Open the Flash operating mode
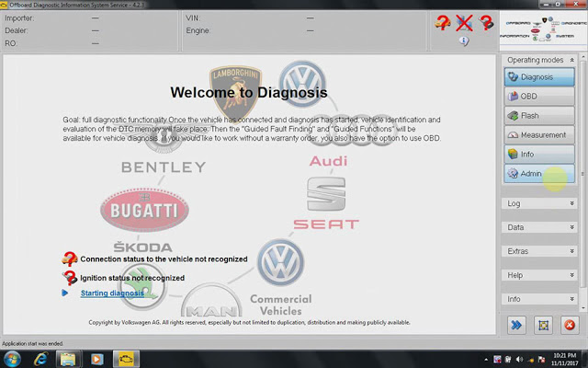This screenshot has width=588, height=368. tap(539, 116)
